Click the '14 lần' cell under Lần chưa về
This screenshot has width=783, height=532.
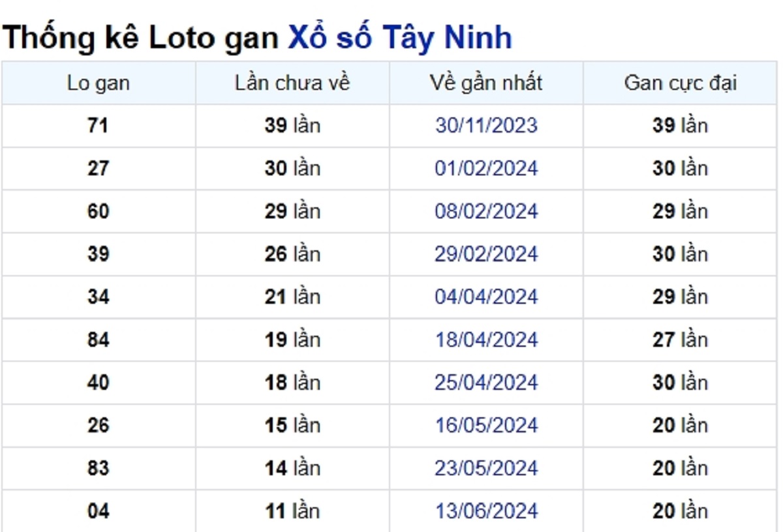(292, 468)
